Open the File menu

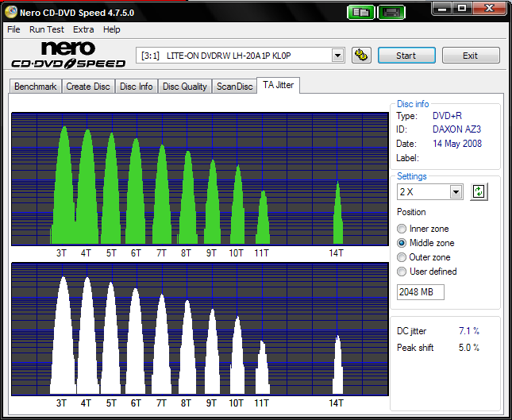13,29
